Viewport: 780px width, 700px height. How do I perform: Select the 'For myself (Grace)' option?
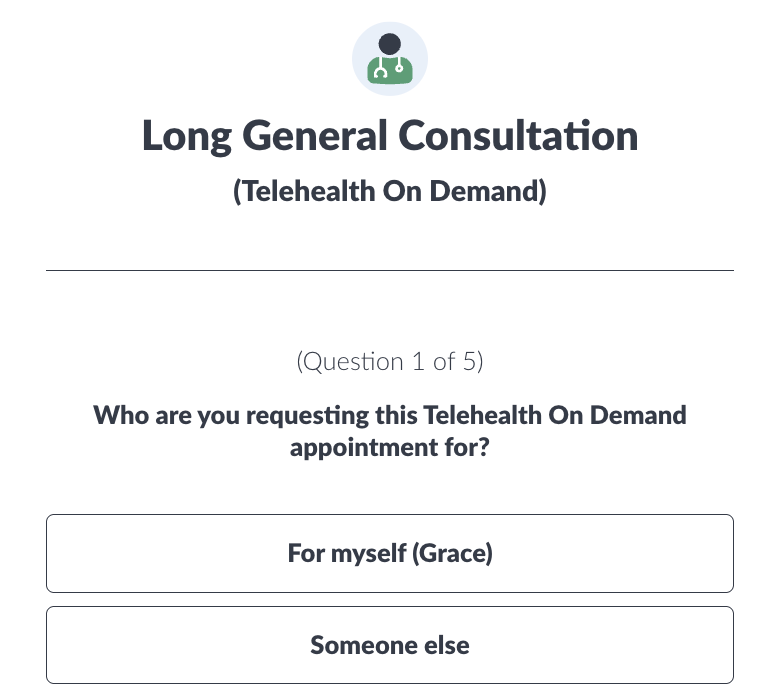tap(390, 553)
